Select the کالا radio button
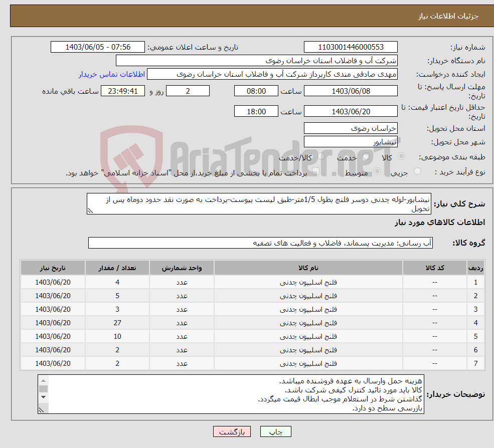494x448 pixels. 401,156
